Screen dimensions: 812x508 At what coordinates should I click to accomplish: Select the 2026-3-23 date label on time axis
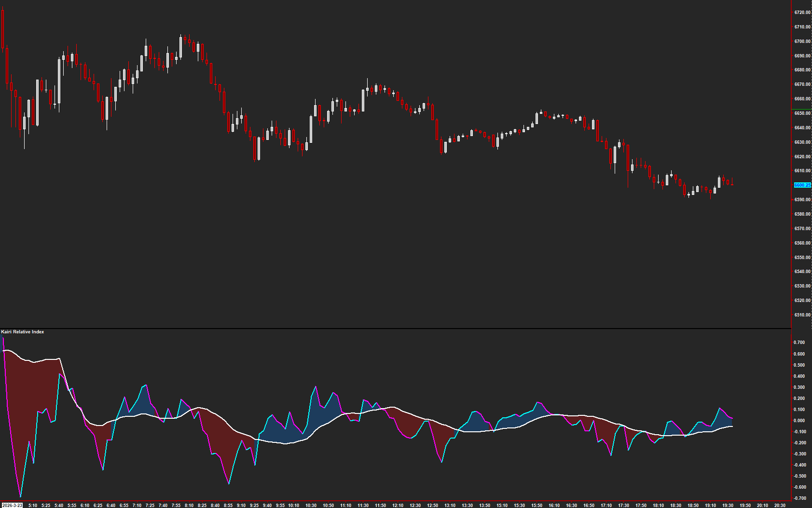[12, 505]
